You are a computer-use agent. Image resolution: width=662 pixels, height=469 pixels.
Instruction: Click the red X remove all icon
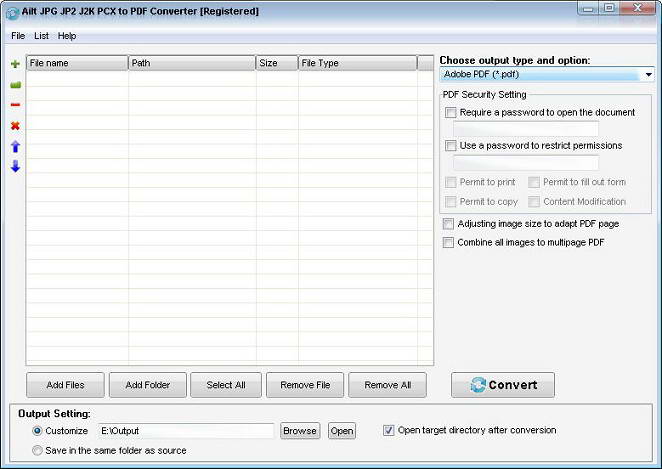(x=15, y=126)
